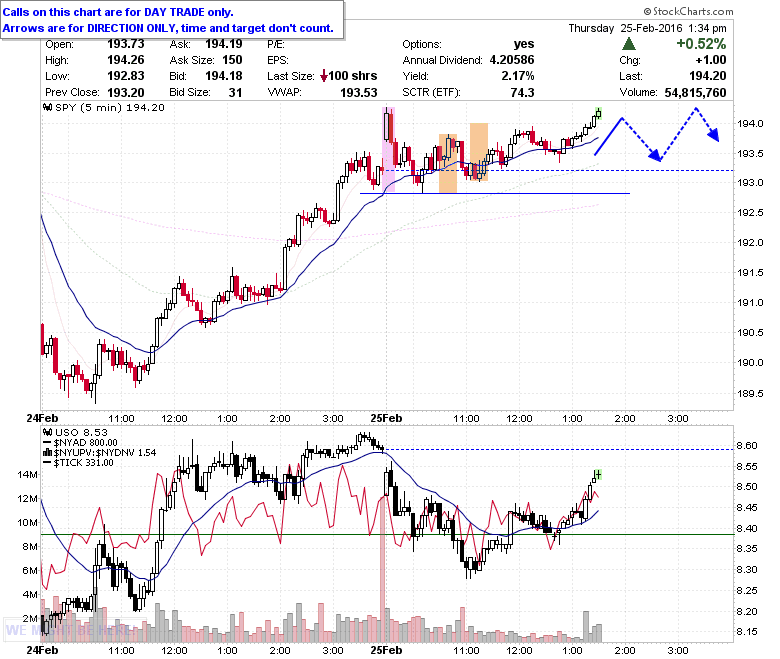Viewport: 780px width, 659px height.
Task: Click the '25Feb' date label under the SPY chart
Action: click(x=386, y=418)
